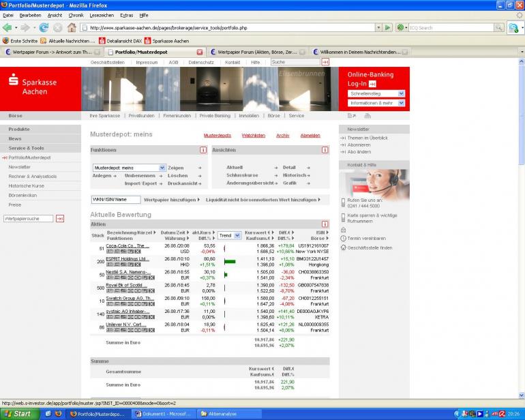Viewport: 525px width, 420px height.
Task: Delete systaic AG position with X icon
Action: click(x=151, y=317)
